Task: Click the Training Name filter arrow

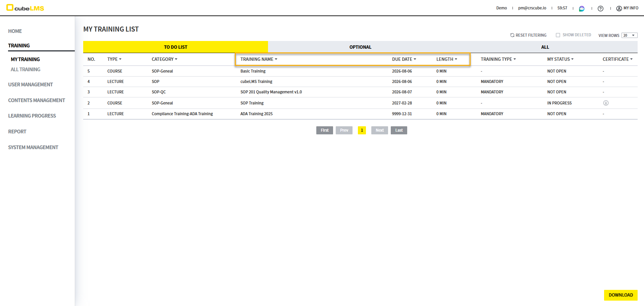Action: pyautogui.click(x=276, y=59)
